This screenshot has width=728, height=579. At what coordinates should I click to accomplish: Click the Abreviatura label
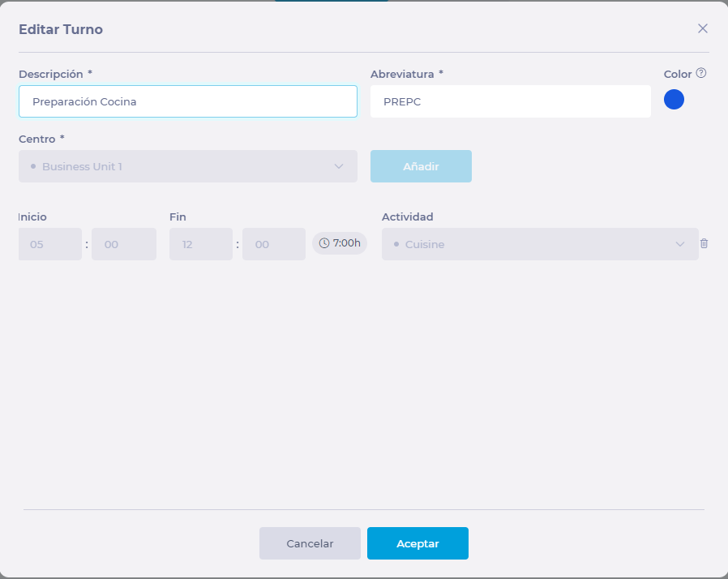point(402,75)
